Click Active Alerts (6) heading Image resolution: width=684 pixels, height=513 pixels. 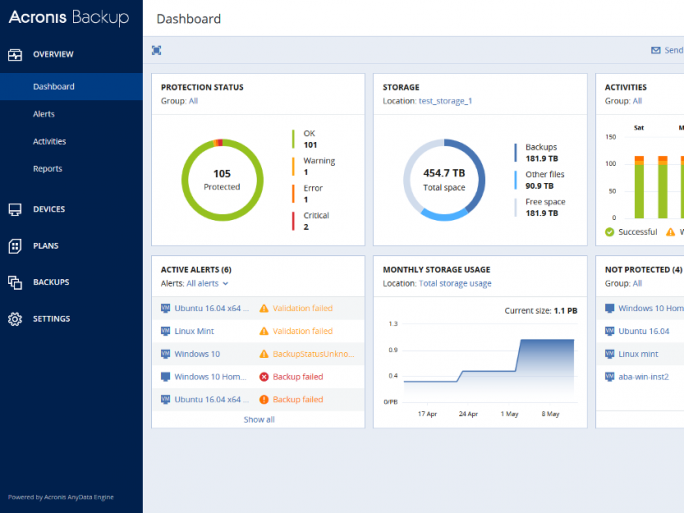pos(196,270)
